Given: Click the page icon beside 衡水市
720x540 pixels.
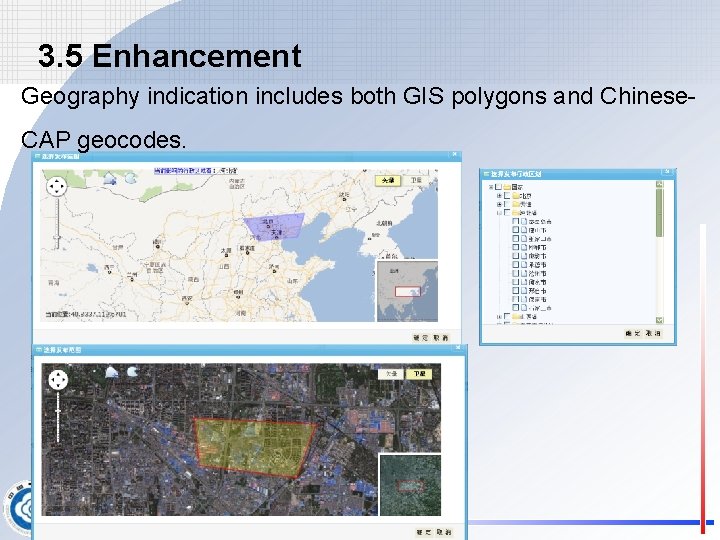Looking at the screenshot, I should tap(524, 282).
